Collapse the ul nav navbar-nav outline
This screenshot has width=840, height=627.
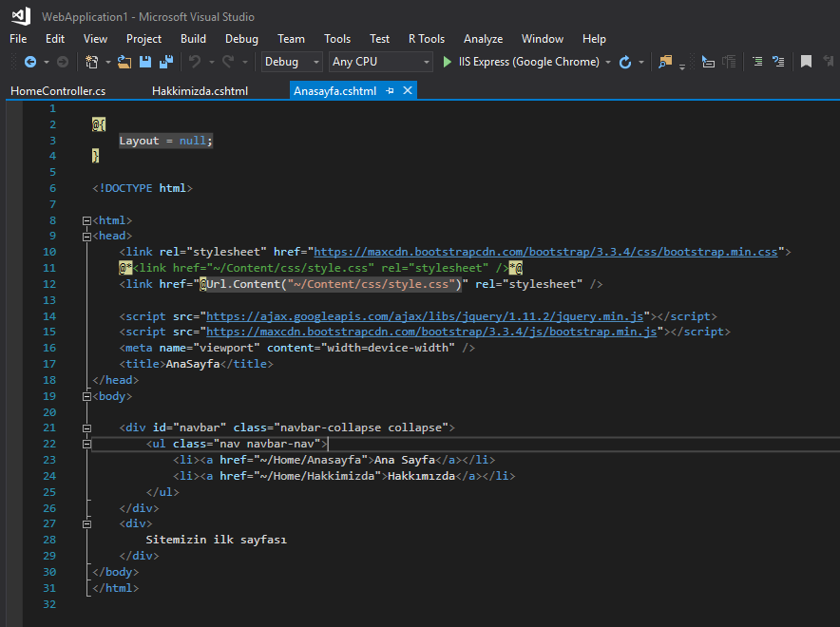tap(86, 444)
